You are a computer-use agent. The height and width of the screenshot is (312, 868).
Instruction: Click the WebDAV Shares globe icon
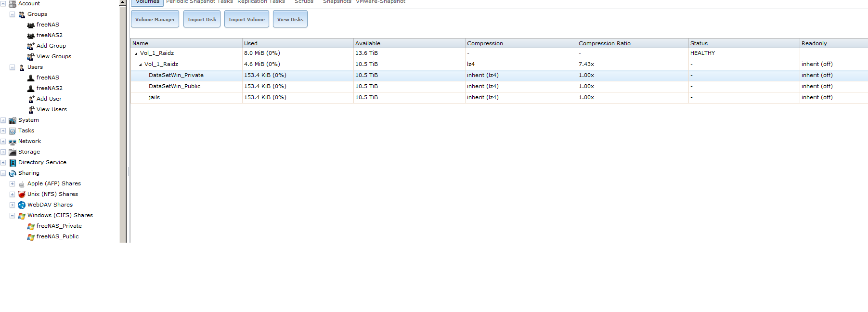[x=22, y=205]
